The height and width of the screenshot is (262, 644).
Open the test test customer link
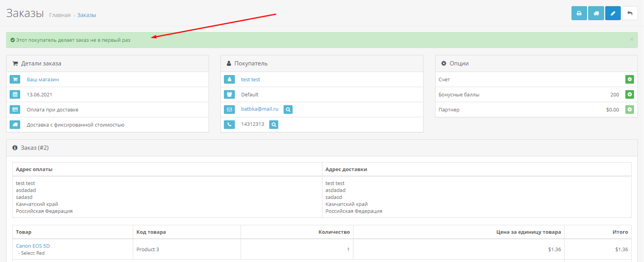pyautogui.click(x=250, y=80)
